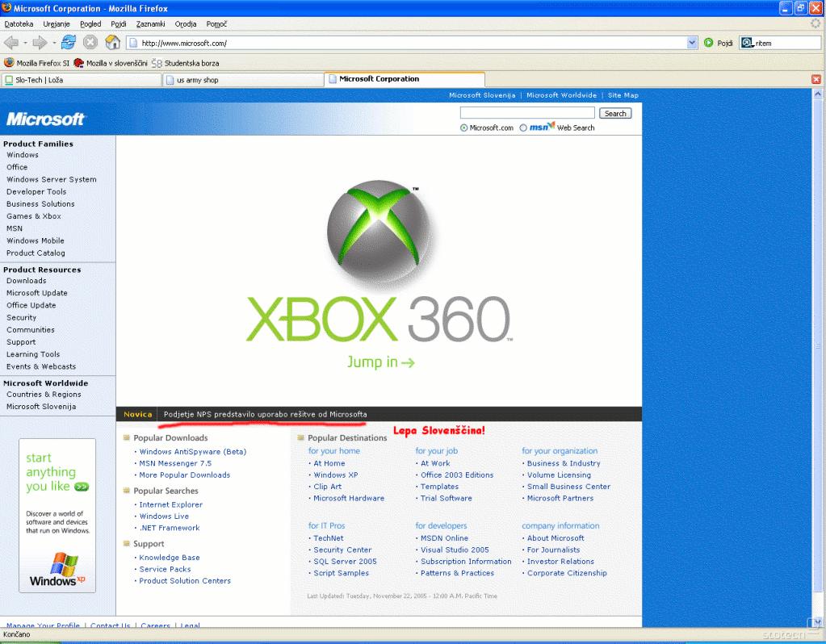The width and height of the screenshot is (826, 644).
Task: Click the Microsoft logo in the header
Action: point(45,119)
